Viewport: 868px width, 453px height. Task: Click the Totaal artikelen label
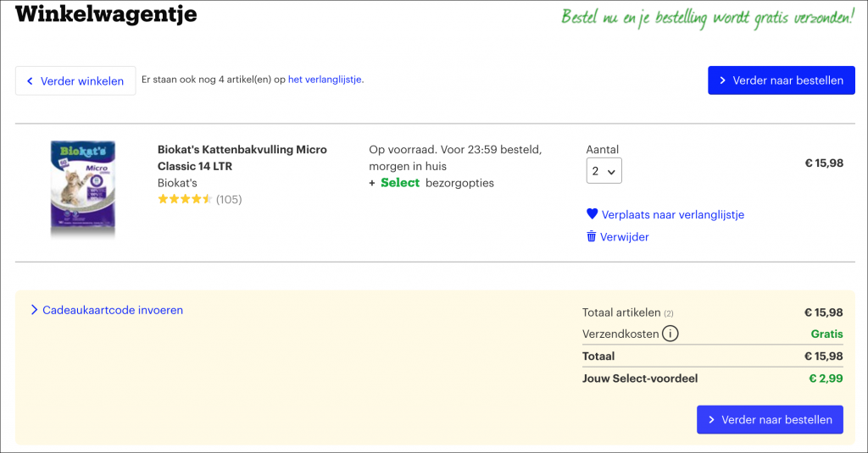[621, 312]
